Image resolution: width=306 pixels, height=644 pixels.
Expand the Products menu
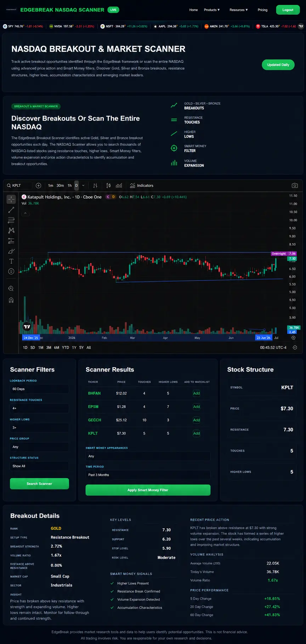point(212,10)
